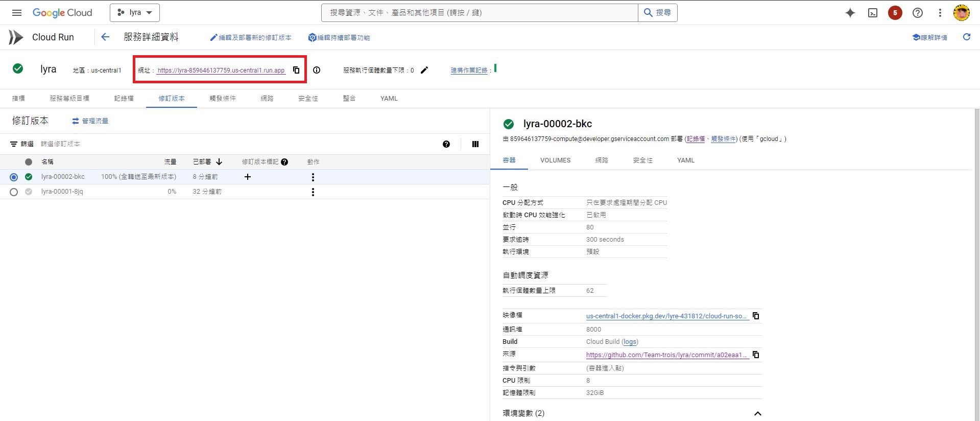980x421 pixels.
Task: Select the 修訂版本 tab
Action: pos(172,99)
